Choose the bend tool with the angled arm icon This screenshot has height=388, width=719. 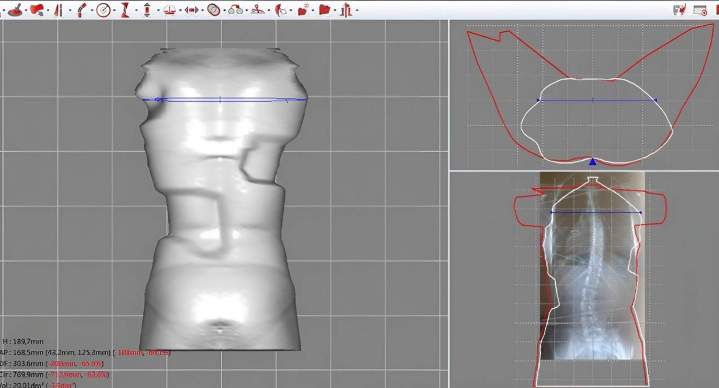[82, 10]
